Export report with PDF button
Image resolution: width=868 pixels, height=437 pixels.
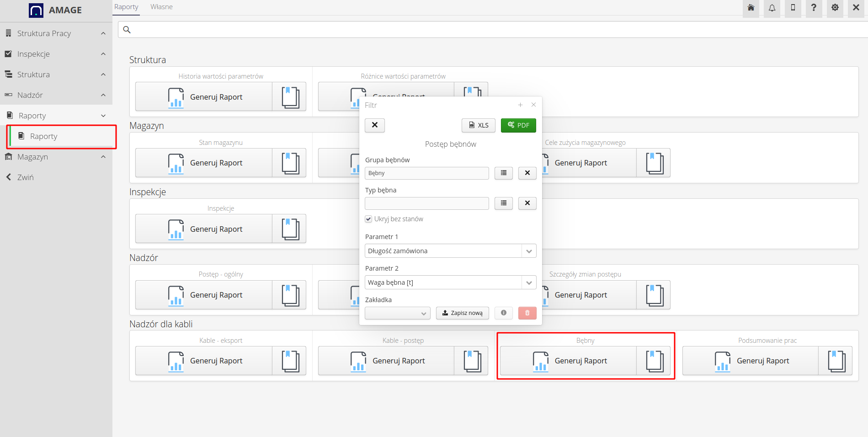point(518,125)
